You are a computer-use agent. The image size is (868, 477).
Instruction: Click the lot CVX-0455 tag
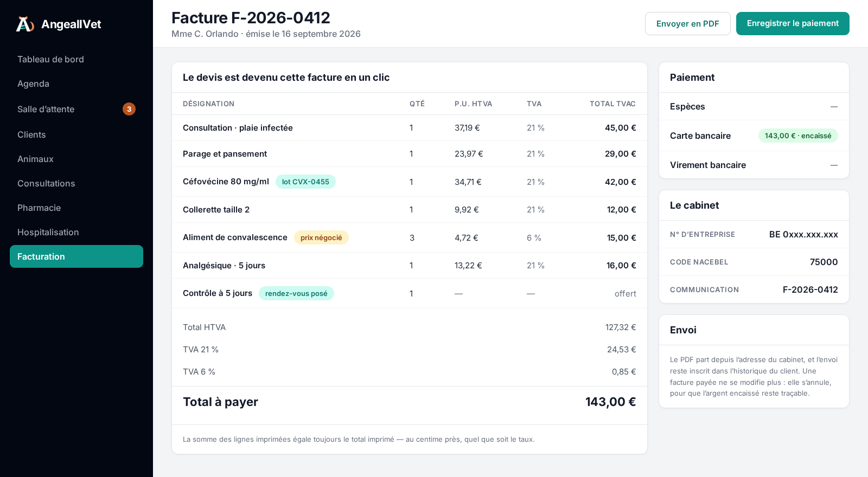[305, 182]
